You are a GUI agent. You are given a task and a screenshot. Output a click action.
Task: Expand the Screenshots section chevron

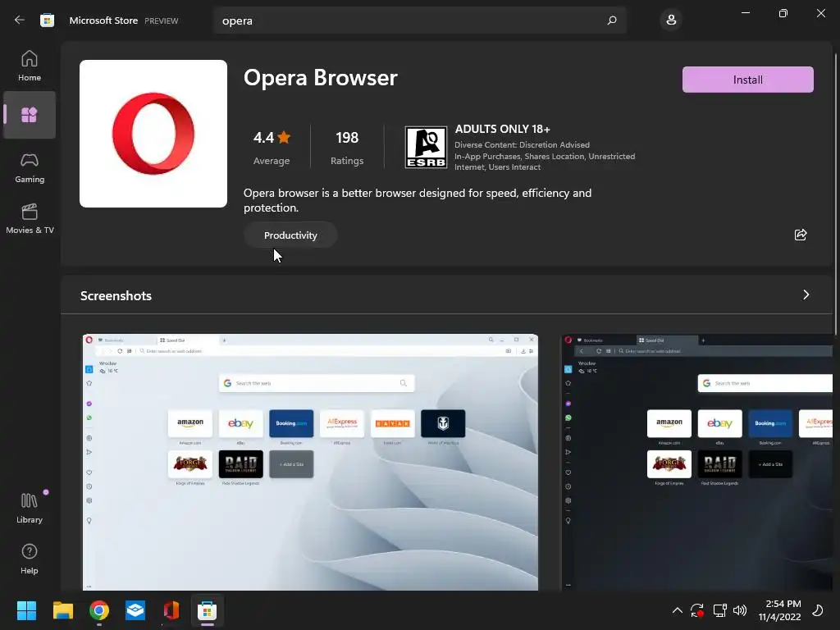(806, 295)
